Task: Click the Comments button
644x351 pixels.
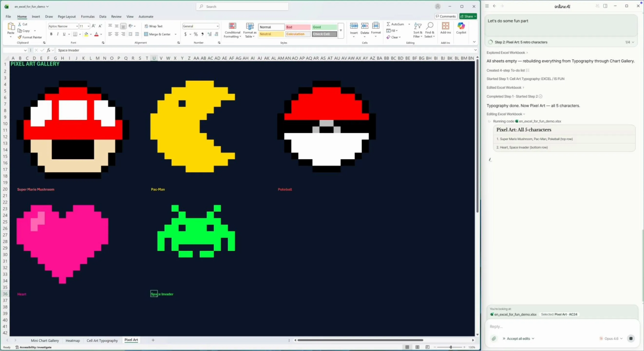Action: click(x=446, y=16)
